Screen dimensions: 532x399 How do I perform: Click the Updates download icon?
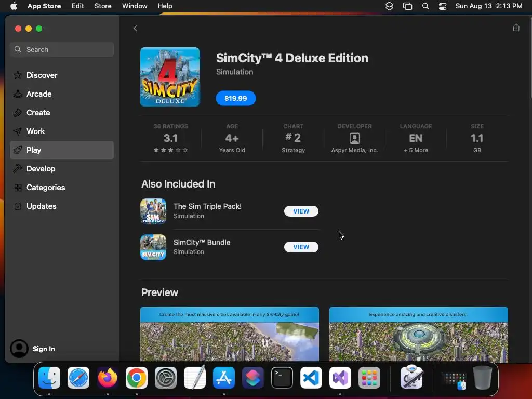(x=18, y=206)
